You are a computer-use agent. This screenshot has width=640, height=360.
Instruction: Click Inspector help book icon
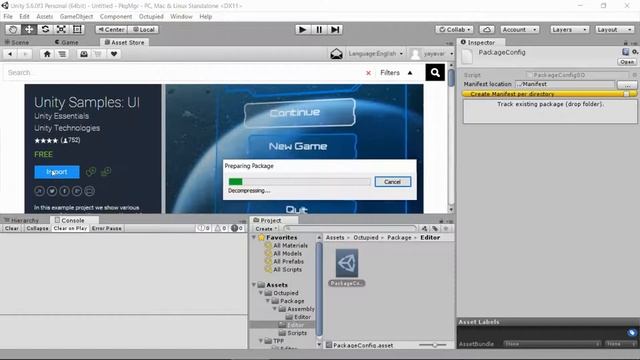tap(625, 52)
